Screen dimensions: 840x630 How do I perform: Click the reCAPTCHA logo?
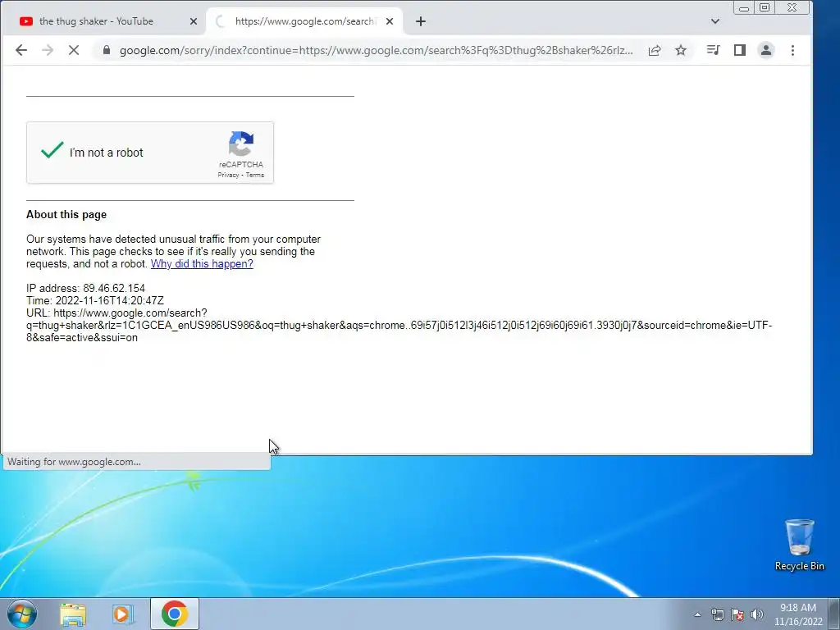(x=241, y=144)
